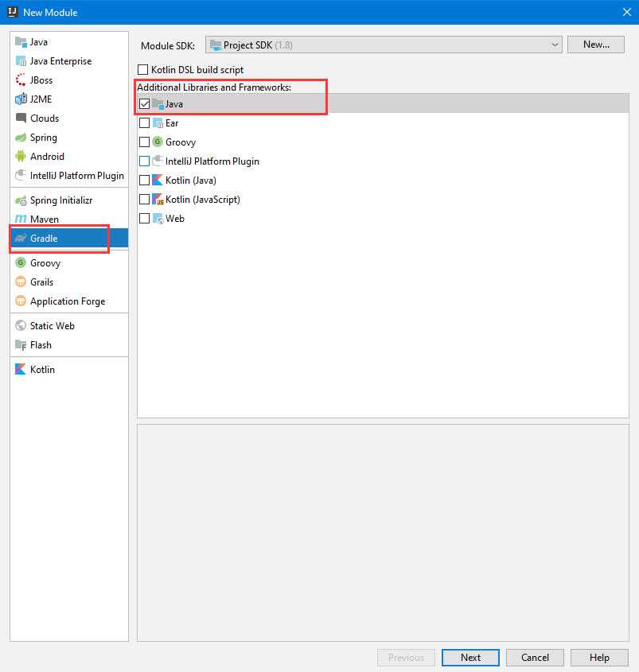Click the Android robot icon
Image resolution: width=639 pixels, height=672 pixels.
coord(21,157)
